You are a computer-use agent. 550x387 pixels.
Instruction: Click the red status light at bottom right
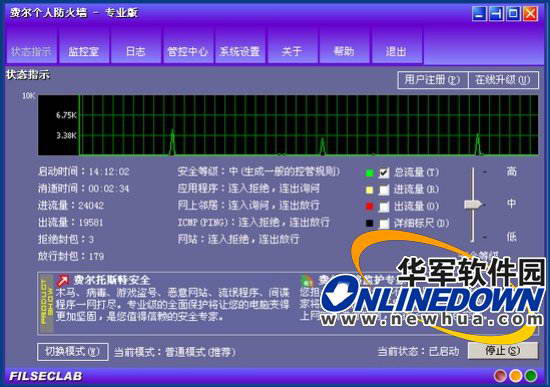(x=499, y=376)
